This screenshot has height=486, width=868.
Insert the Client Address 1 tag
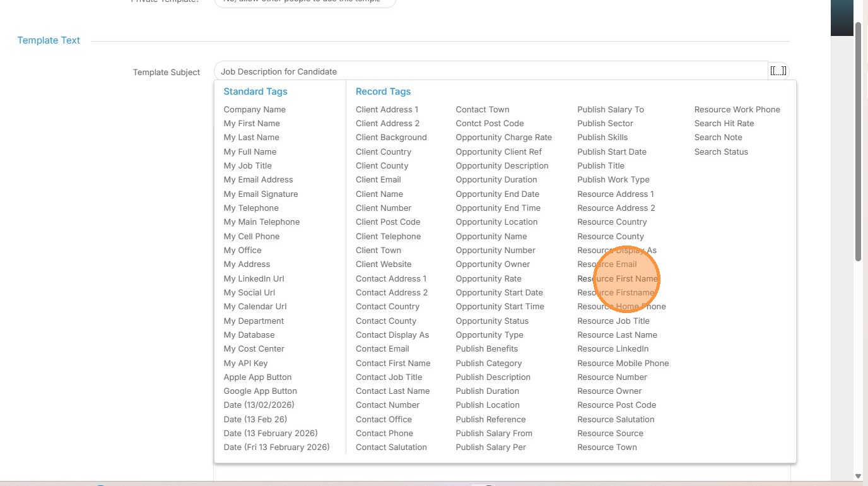pos(387,109)
